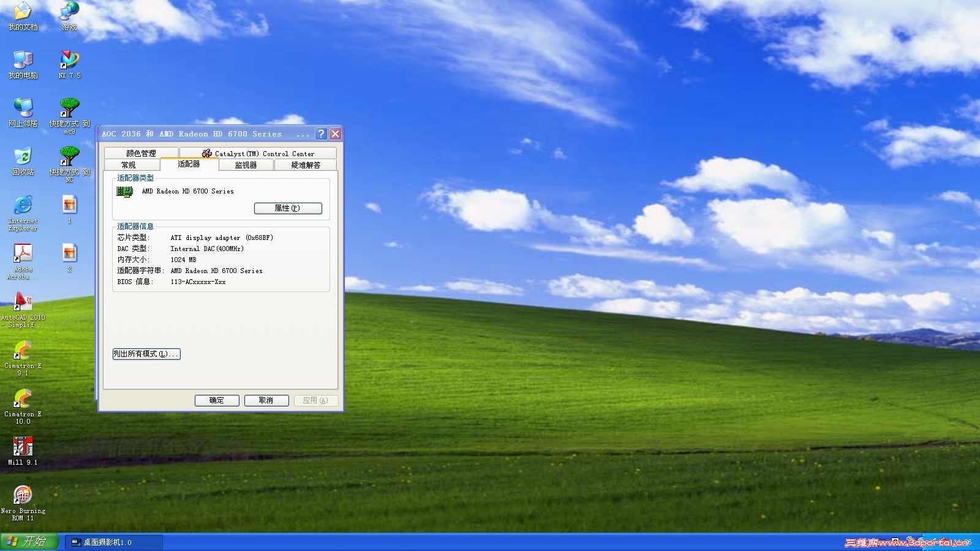Click the 适配器类型 group heading
The height and width of the screenshot is (551, 980).
tap(135, 178)
